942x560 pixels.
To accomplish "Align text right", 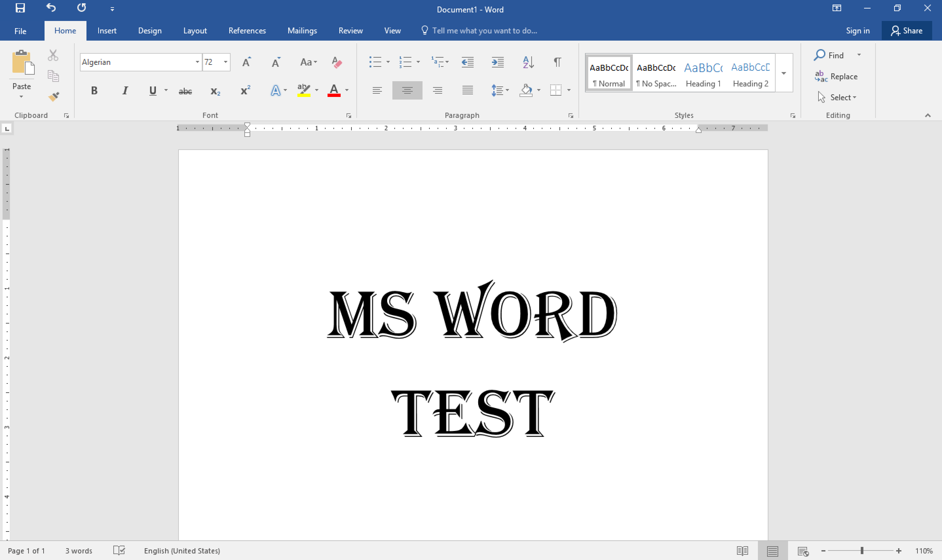I will click(x=437, y=91).
